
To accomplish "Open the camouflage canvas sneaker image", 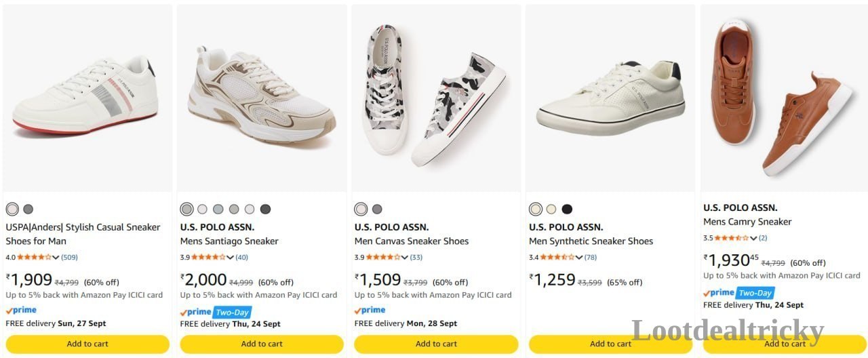I will [x=436, y=98].
